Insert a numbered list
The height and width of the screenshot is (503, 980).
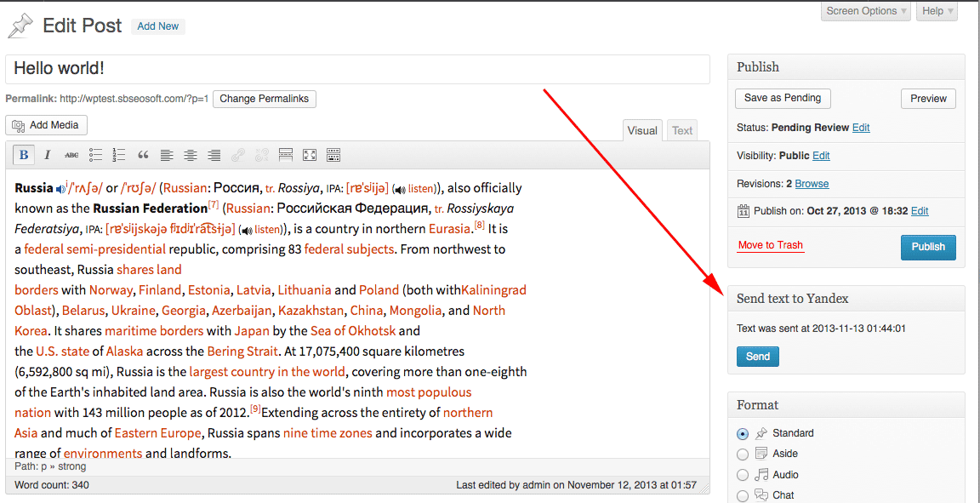click(119, 155)
